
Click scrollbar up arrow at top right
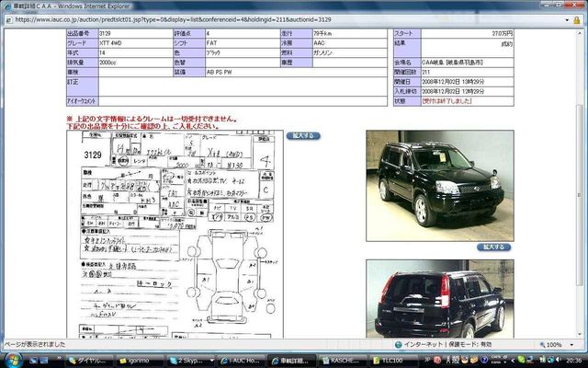(580, 32)
